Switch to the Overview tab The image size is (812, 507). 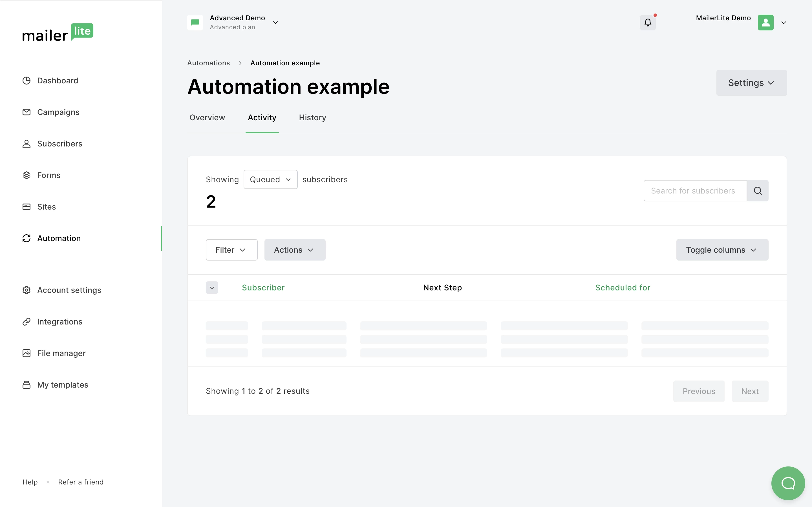coord(207,118)
